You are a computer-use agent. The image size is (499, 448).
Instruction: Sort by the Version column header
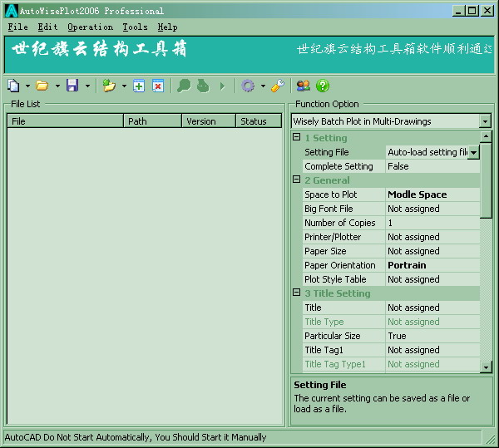[x=209, y=121]
